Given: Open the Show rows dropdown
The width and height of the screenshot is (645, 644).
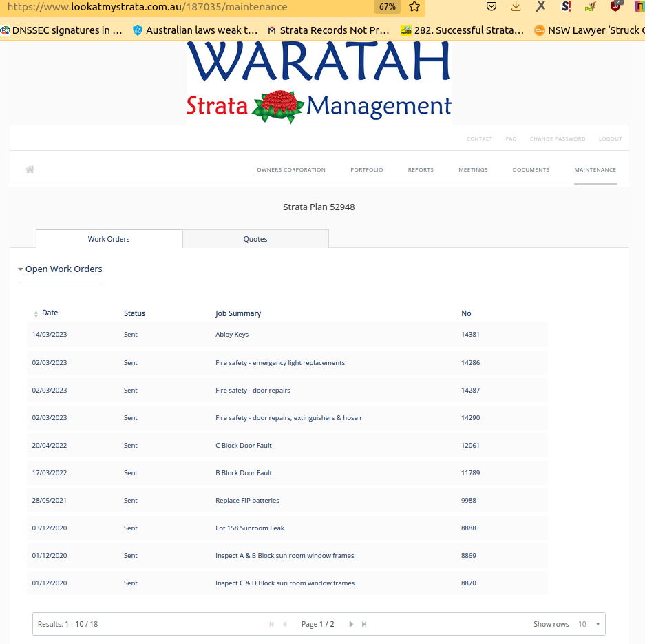Looking at the screenshot, I should 589,624.
